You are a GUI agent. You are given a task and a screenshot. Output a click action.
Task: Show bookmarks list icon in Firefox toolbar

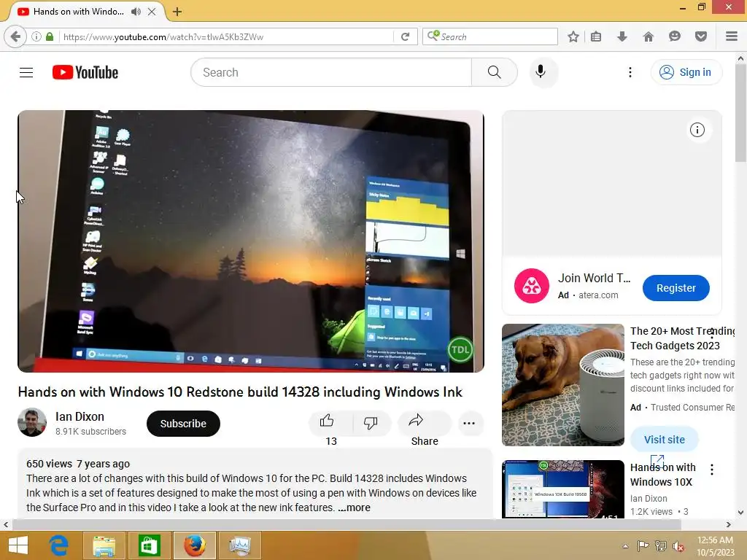(596, 36)
